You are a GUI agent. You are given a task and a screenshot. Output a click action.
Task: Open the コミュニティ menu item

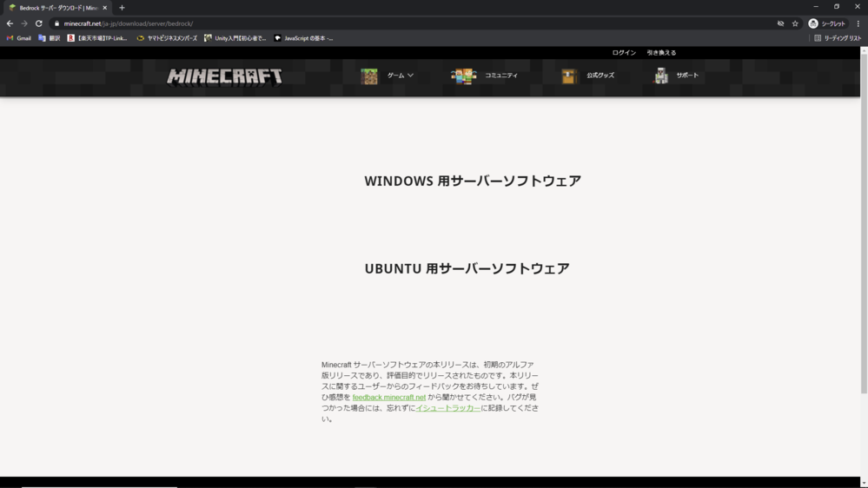501,76
